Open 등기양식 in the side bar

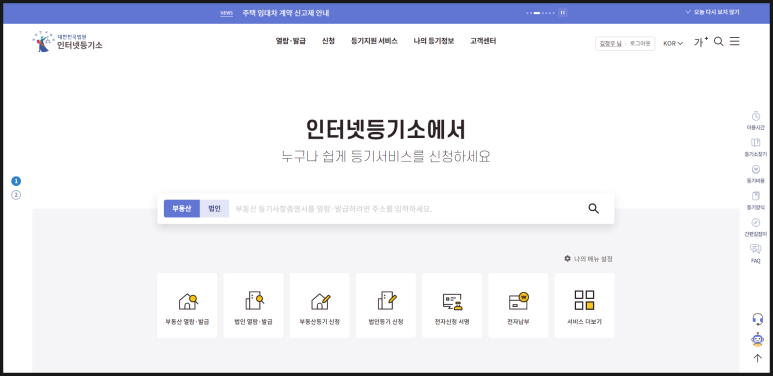[755, 201]
